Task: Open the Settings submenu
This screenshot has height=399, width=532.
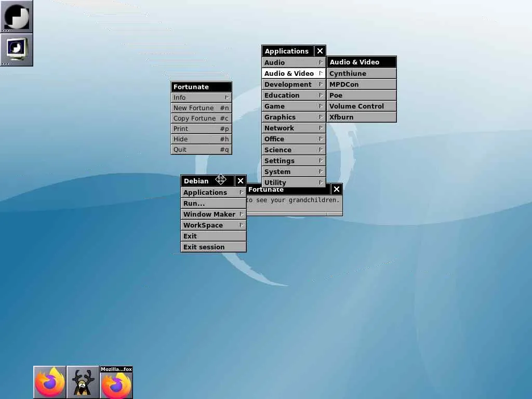Action: point(294,161)
